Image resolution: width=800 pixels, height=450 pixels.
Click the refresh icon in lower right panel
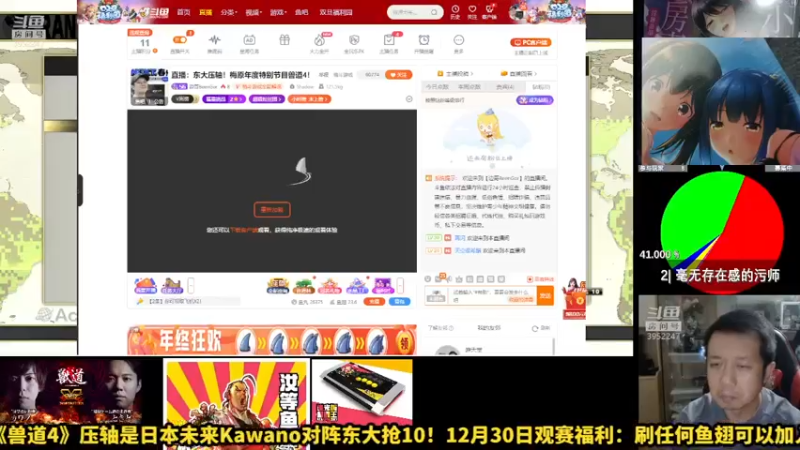535,329
